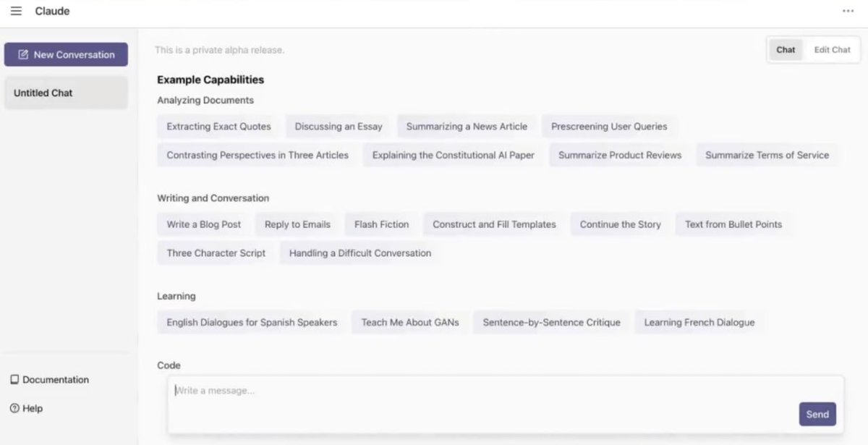Screen dimensions: 868x445
Task: Click the Example Capabilities heading
Action: [210, 80]
